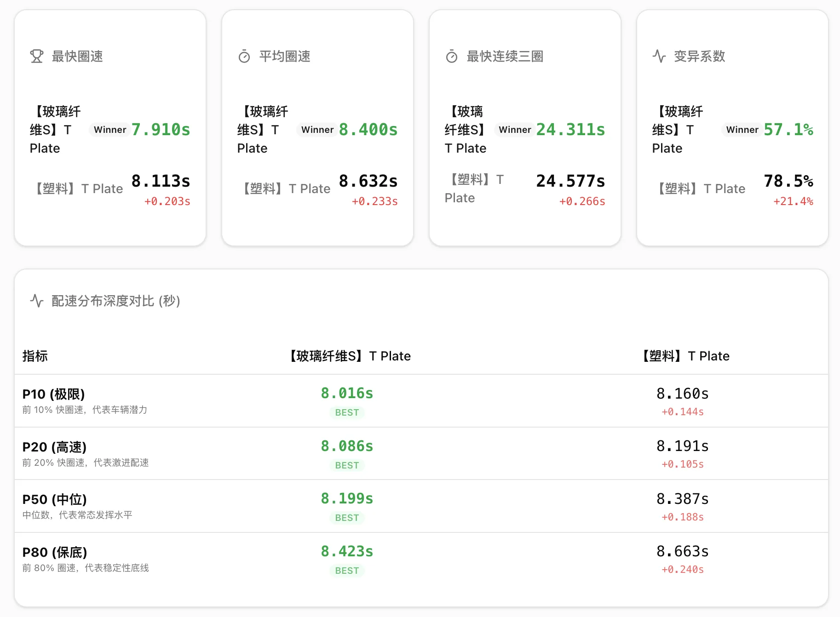Image resolution: width=840 pixels, height=617 pixels.
Task: Select the stopwatch icon on 平均圈速 card
Action: click(x=244, y=56)
